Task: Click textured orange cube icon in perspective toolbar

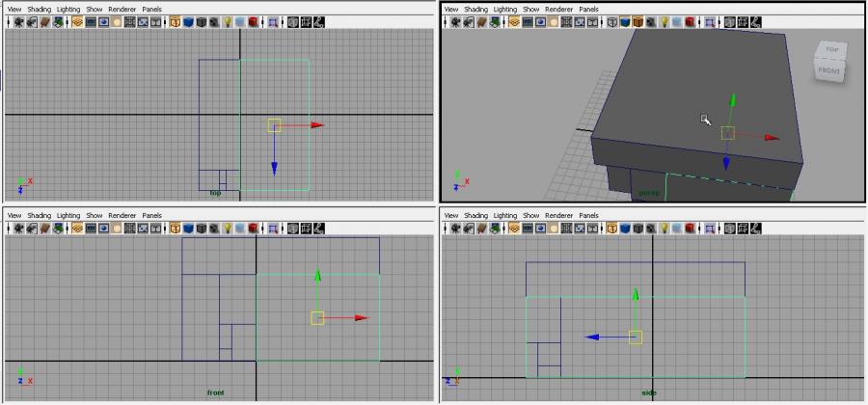Action: pyautogui.click(x=638, y=22)
